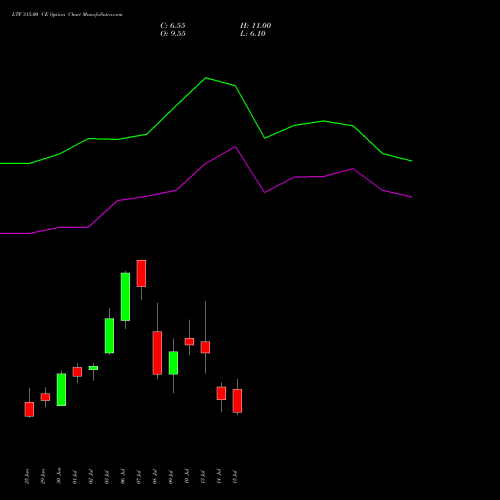Click the first red candle for 28 Jun
This screenshot has width=500, height=500.
point(29,409)
